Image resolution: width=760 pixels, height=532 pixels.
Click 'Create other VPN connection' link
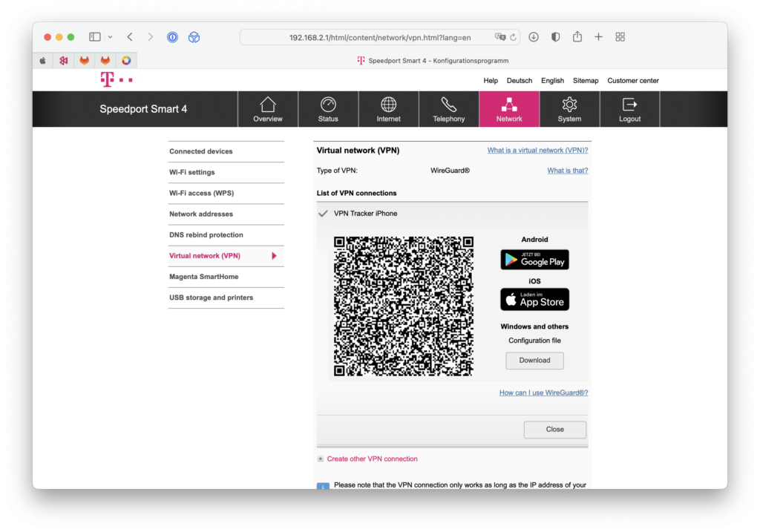click(x=373, y=459)
